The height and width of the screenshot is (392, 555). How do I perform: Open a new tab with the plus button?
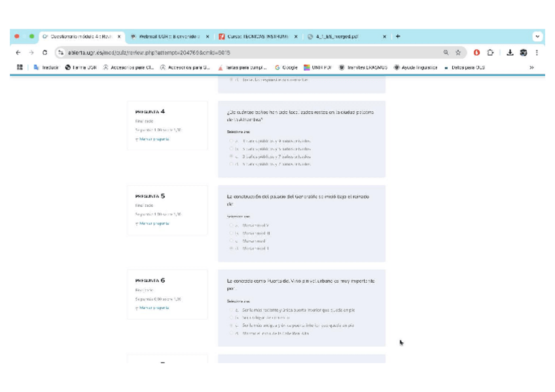[398, 37]
